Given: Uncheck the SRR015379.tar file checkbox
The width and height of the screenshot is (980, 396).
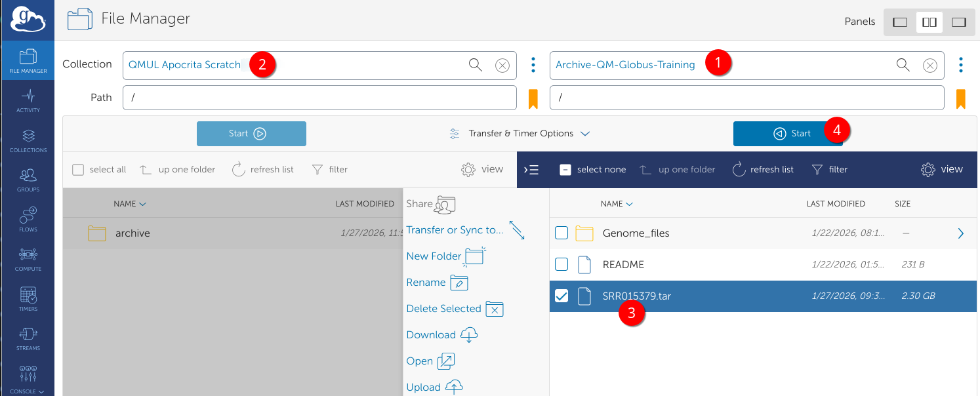Looking at the screenshot, I should point(561,296).
